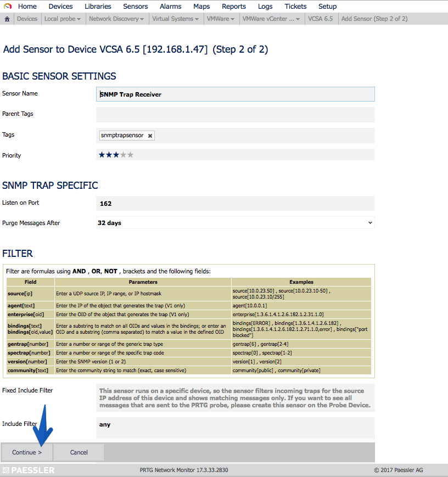Open the Maps menu

[x=201, y=7]
